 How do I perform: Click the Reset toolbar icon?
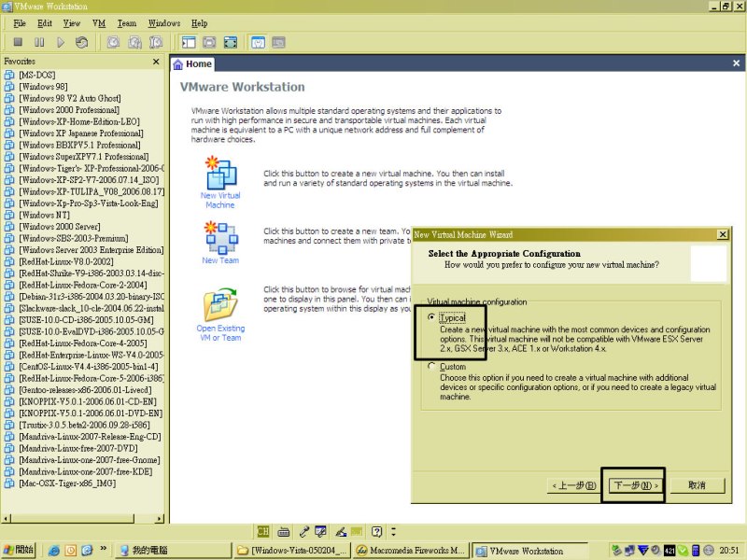81,42
